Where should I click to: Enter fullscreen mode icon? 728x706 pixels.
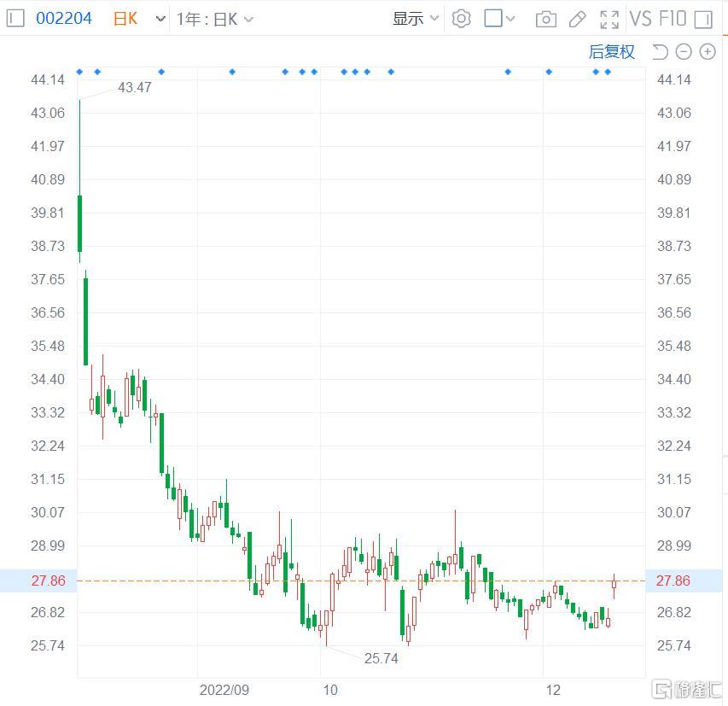click(x=609, y=20)
